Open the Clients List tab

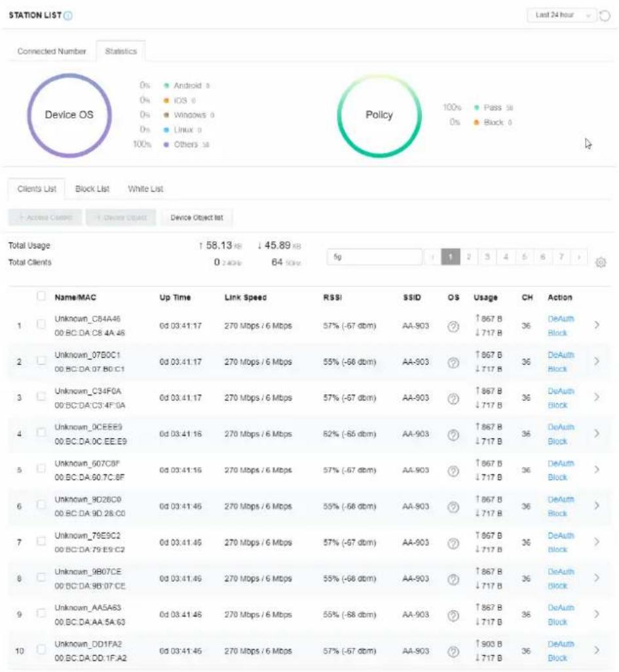(37, 189)
